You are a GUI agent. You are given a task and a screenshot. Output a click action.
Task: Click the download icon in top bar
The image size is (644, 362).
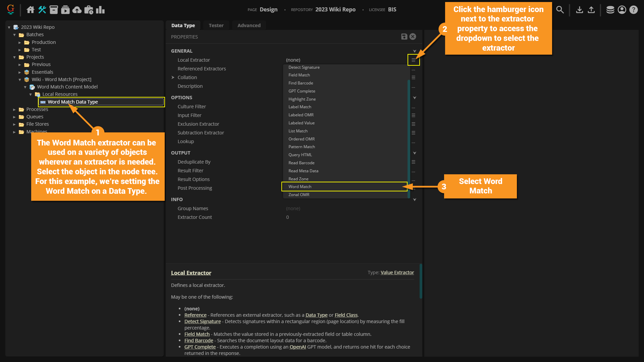point(579,10)
